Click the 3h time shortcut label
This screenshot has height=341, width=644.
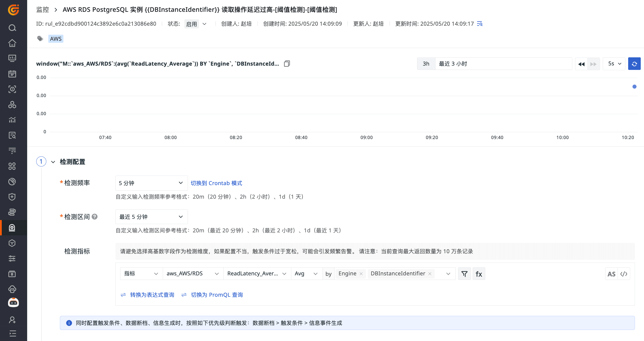tap(426, 64)
